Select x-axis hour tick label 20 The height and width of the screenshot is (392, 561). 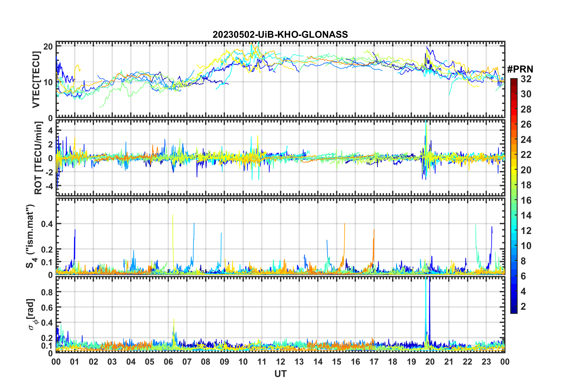point(430,362)
